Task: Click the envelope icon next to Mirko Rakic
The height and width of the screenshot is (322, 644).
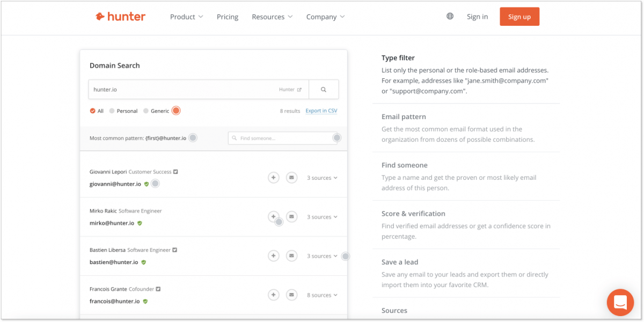Action: pos(291,217)
